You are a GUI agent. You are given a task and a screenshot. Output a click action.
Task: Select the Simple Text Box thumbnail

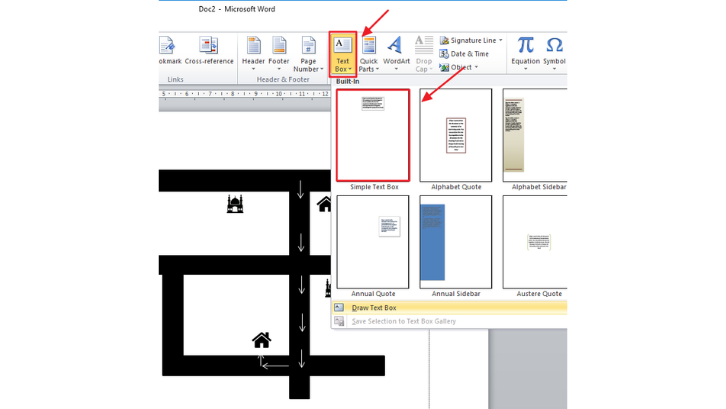click(373, 135)
